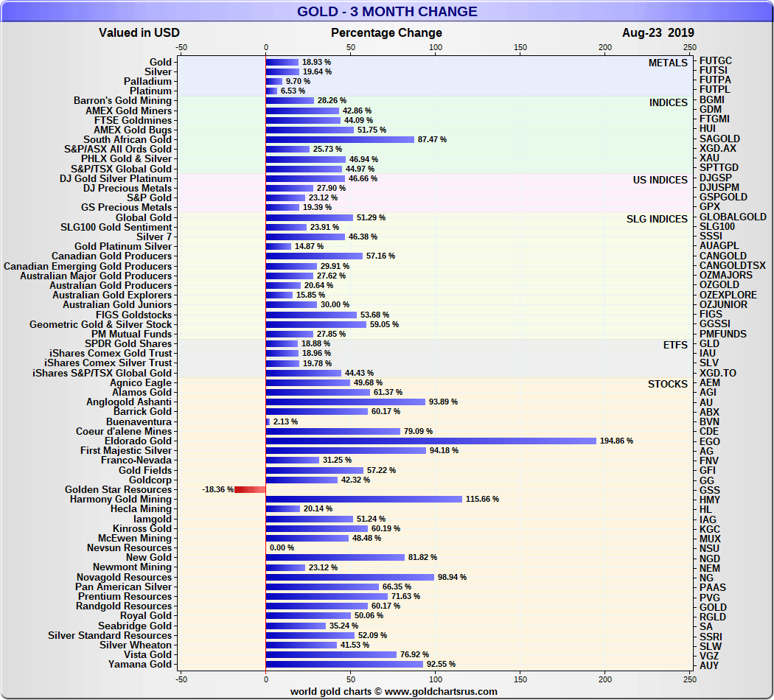Click the date "Aug-23 2019"
The height and width of the screenshot is (700, 774).
[658, 32]
